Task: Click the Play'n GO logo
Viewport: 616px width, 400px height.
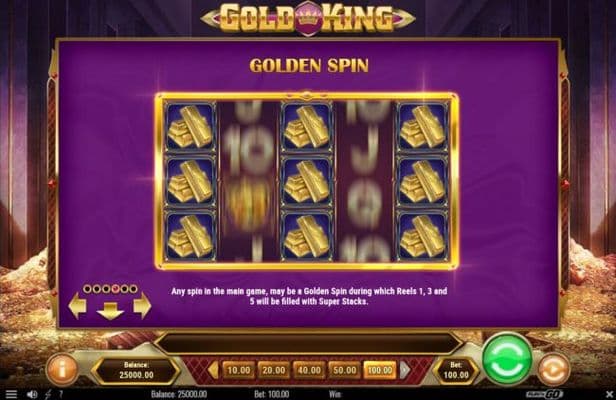Action: 544,394
